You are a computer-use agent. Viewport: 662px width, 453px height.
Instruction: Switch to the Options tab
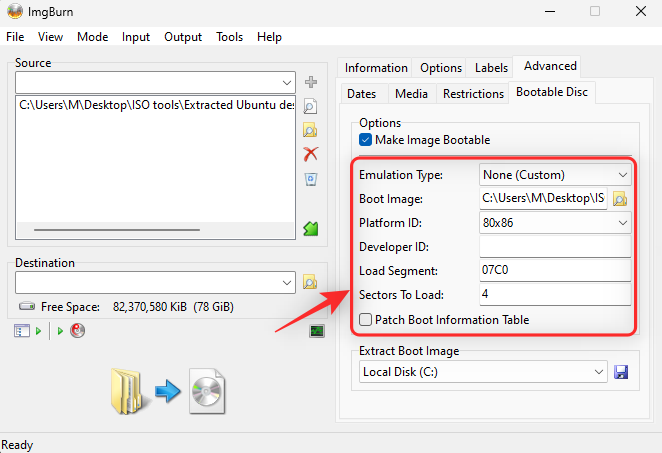coord(441,68)
